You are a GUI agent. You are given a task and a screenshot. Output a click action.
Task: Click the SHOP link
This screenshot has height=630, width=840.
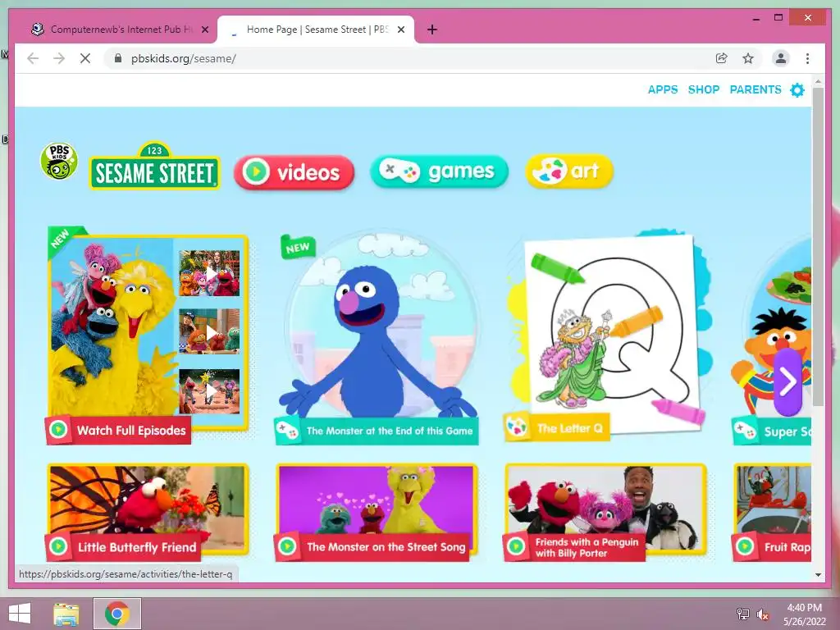[x=703, y=89]
